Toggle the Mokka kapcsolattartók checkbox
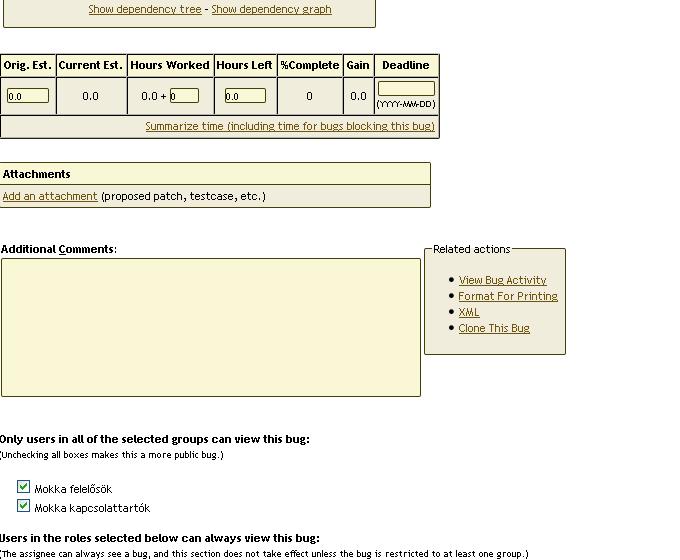 click(23, 506)
